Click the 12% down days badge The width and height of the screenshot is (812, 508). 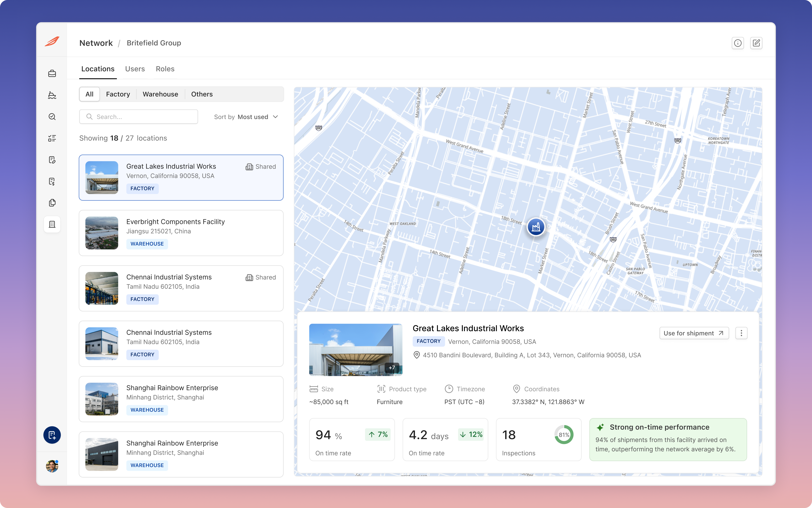[471, 434]
